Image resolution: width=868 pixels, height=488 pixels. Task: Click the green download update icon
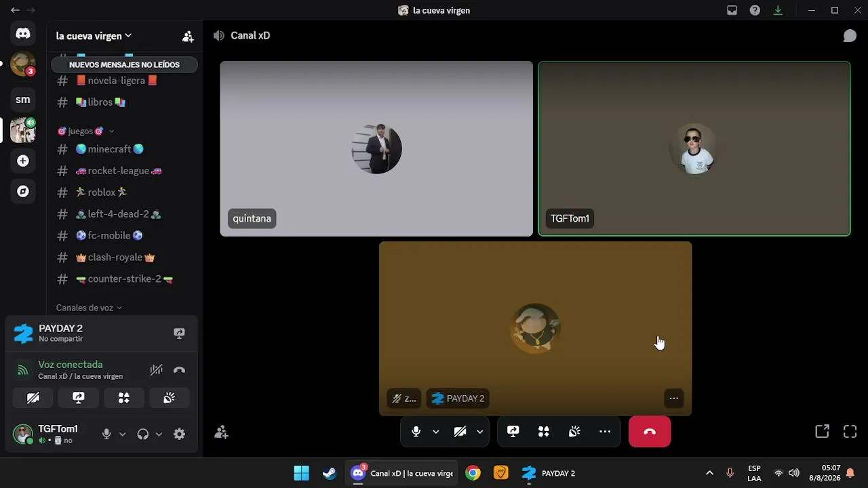pyautogui.click(x=778, y=10)
